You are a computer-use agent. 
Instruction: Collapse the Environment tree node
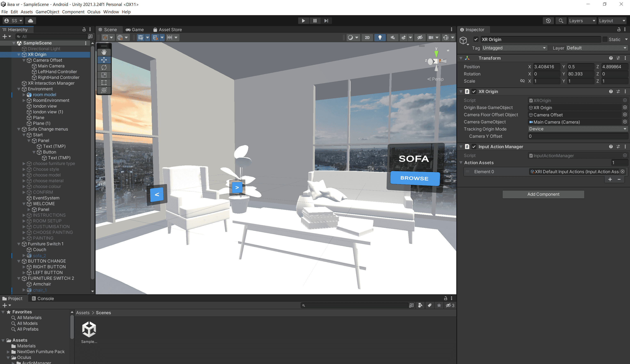(19, 89)
